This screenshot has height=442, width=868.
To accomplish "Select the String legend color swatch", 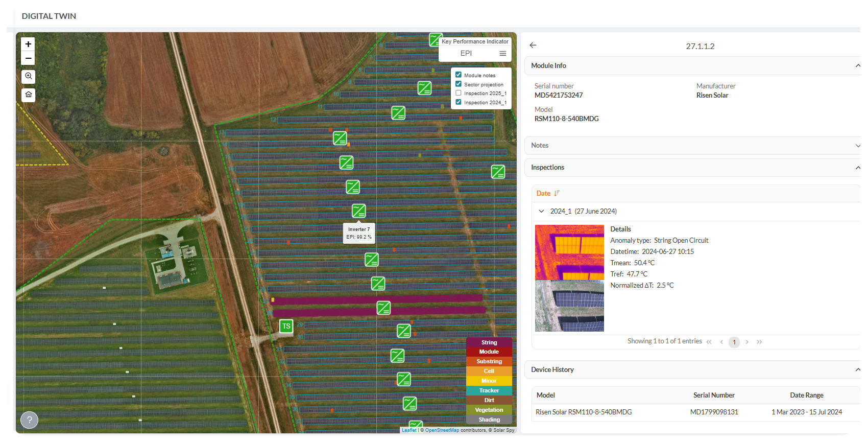I will [x=489, y=342].
